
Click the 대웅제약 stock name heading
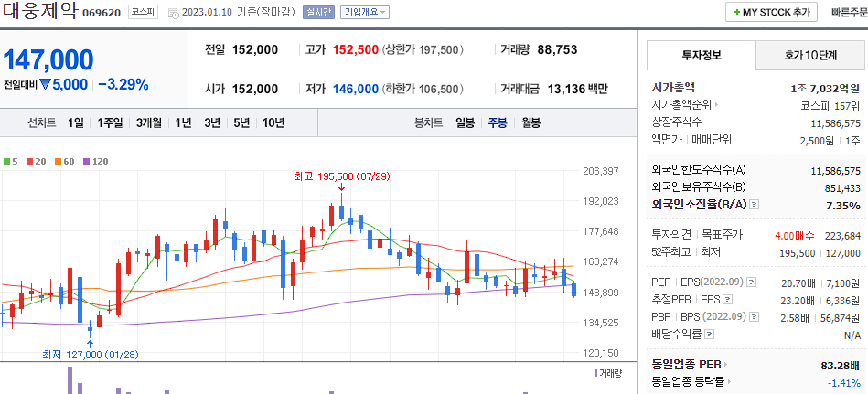(x=40, y=11)
